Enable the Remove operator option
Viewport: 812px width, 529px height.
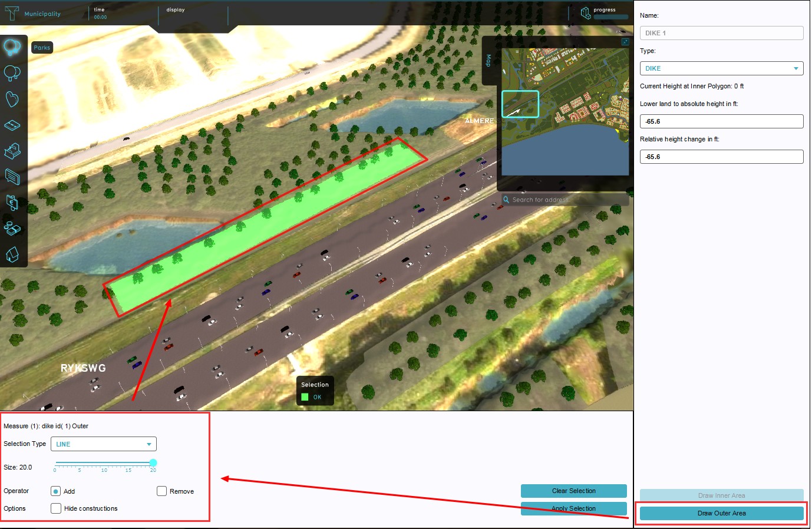(161, 491)
